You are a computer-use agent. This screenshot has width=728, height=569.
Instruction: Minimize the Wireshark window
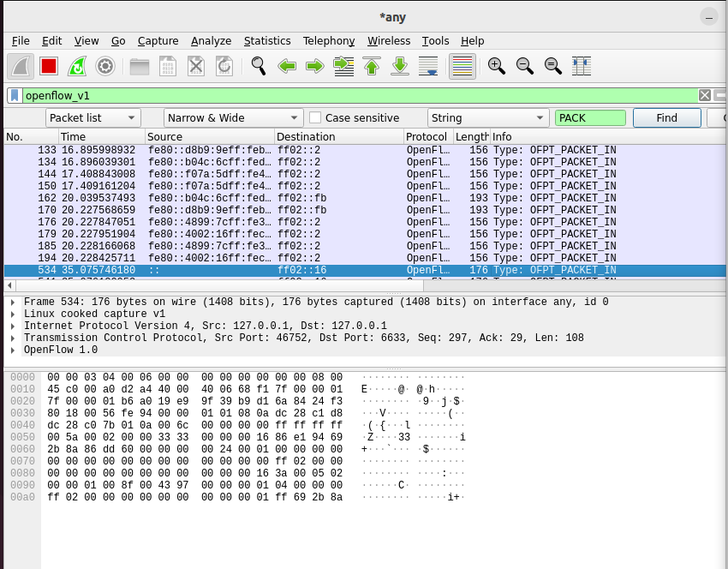[x=709, y=17]
